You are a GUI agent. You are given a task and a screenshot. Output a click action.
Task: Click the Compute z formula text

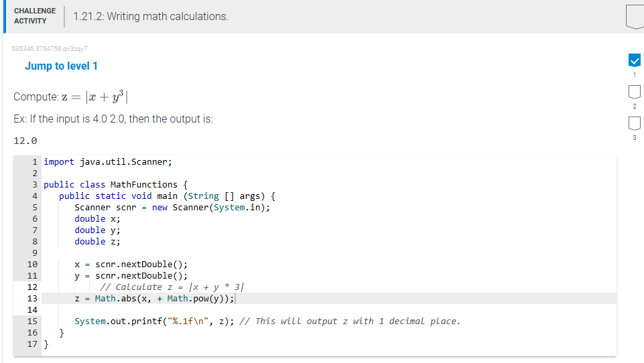70,97
